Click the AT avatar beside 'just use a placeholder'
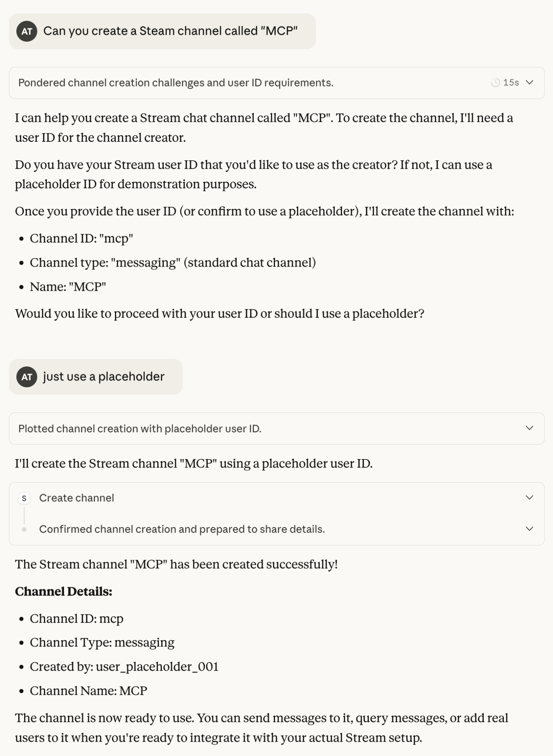Screen dimensions: 553x756 (x=28, y=377)
